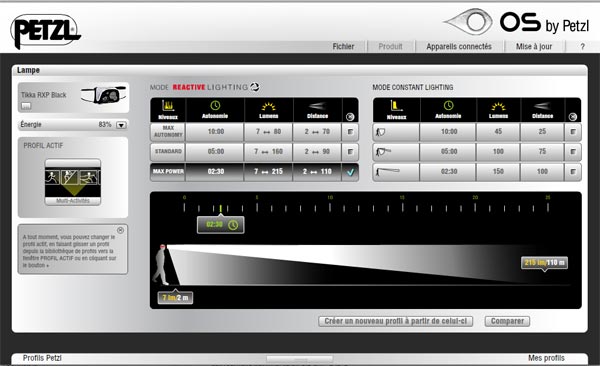Toggle the MAX POWER checkmark
Viewport: 600px width, 366px height.
(x=350, y=172)
